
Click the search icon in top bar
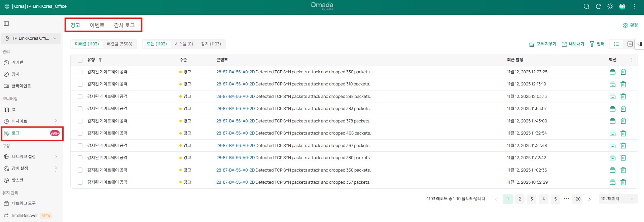click(x=586, y=6)
